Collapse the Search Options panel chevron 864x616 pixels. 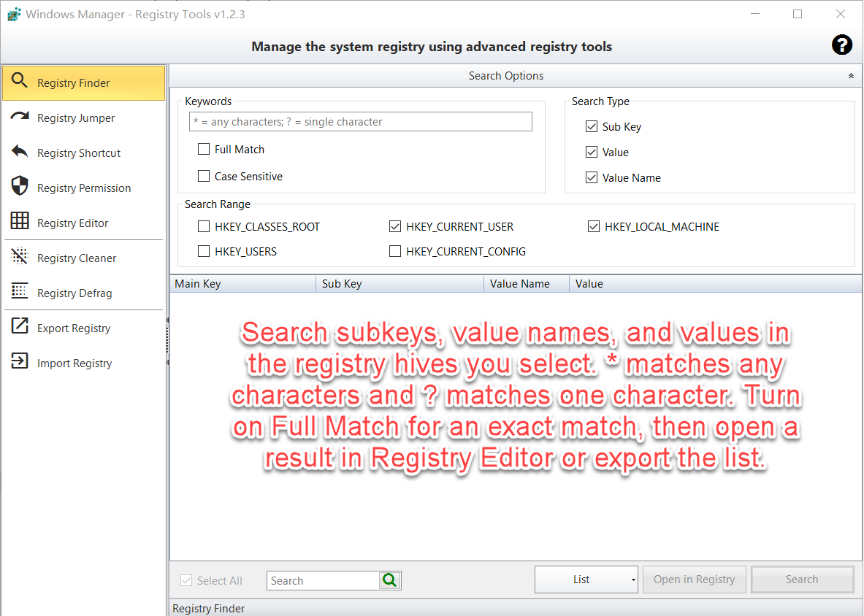(851, 76)
